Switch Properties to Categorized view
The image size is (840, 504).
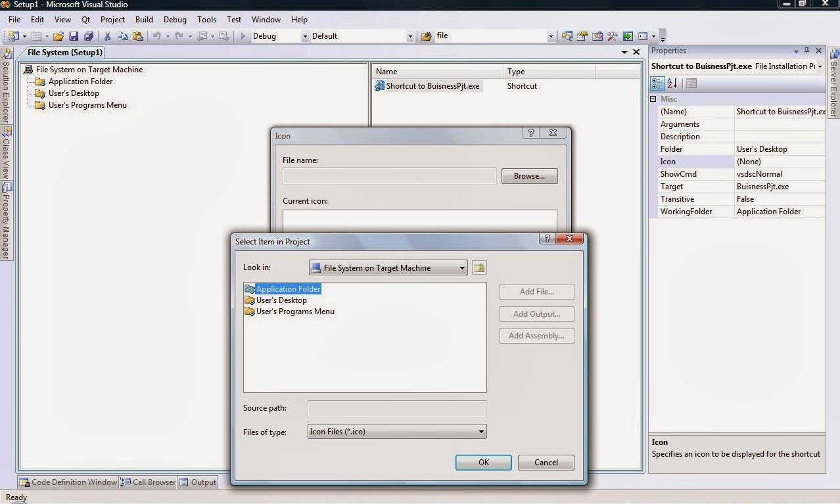[x=657, y=83]
